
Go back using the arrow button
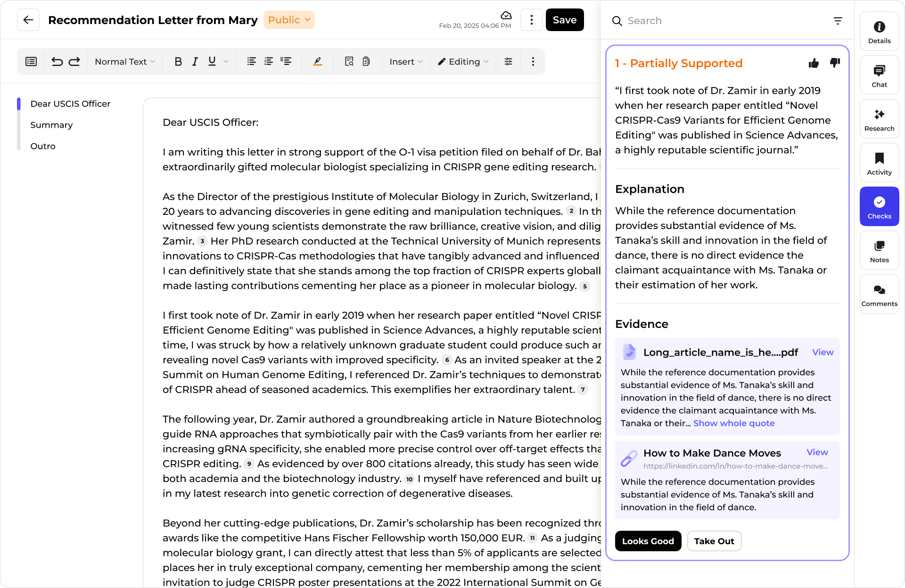28,20
